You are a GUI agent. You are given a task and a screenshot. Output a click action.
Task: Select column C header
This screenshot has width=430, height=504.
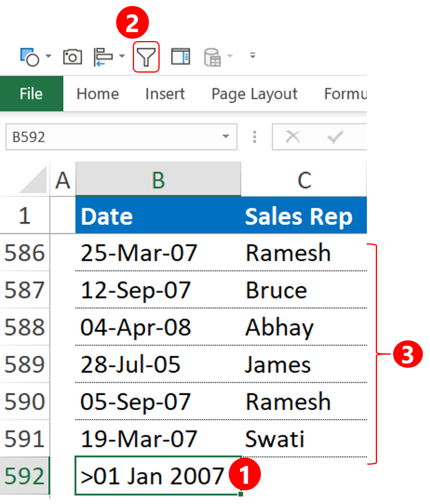[304, 180]
